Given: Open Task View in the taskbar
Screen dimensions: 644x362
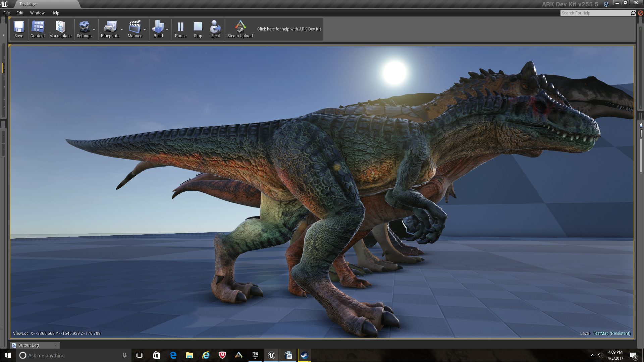Looking at the screenshot, I should pyautogui.click(x=140, y=355).
